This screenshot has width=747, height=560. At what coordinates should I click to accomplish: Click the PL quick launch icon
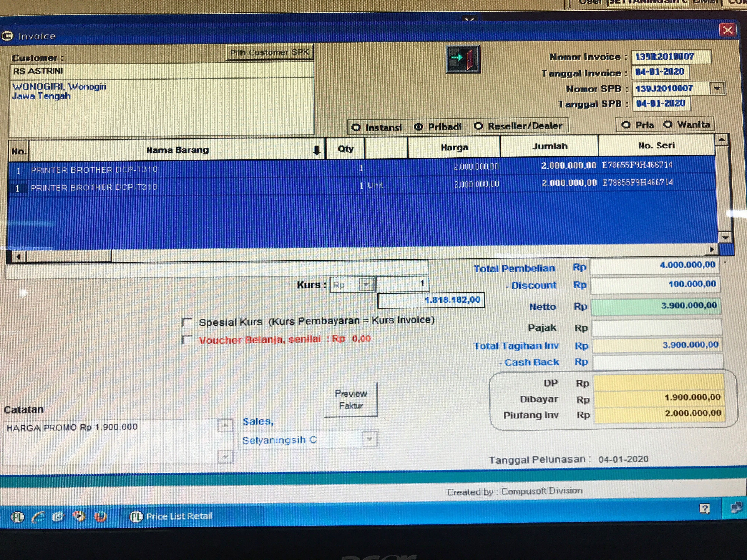[18, 517]
